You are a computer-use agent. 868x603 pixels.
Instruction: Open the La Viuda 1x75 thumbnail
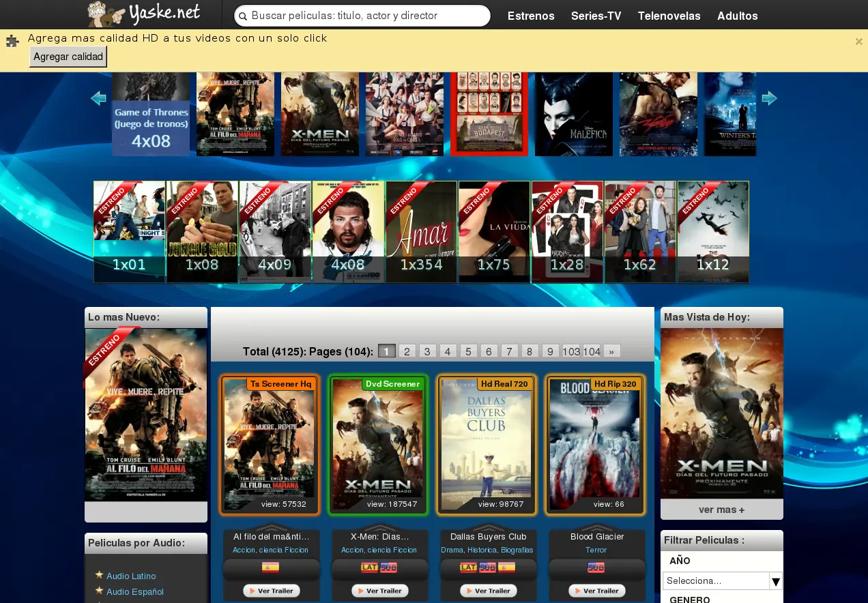coord(494,232)
